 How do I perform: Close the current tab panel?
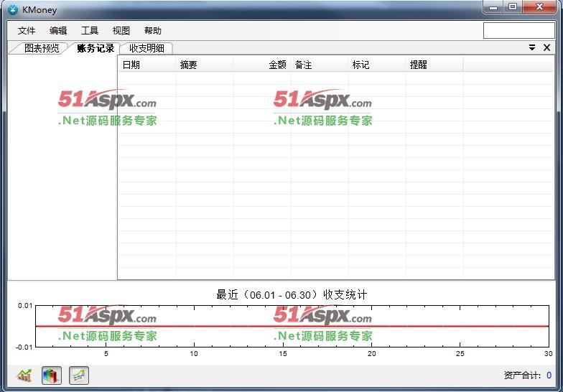[x=547, y=47]
